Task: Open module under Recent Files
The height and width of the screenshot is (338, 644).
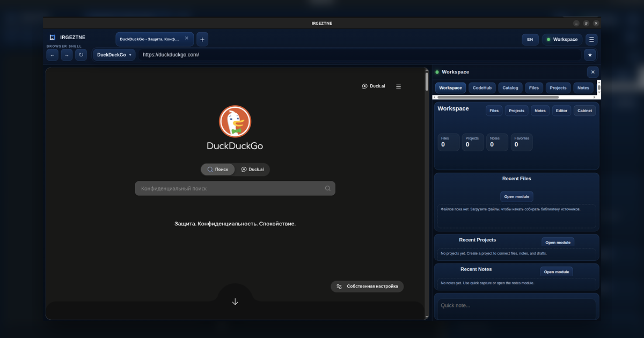Action: tap(517, 196)
